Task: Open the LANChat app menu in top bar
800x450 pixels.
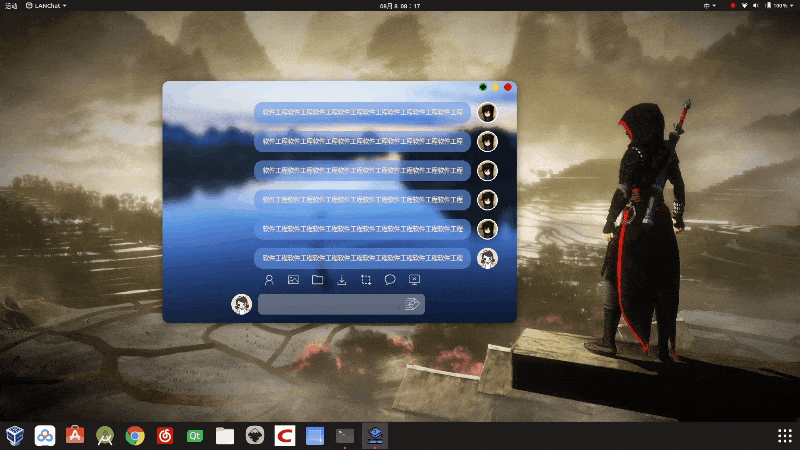Action: (46, 6)
